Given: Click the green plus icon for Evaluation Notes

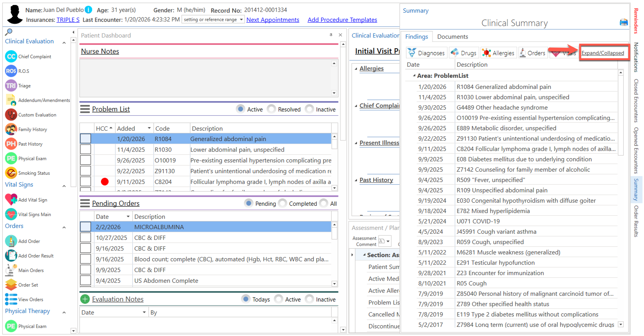Looking at the screenshot, I should click(x=85, y=299).
